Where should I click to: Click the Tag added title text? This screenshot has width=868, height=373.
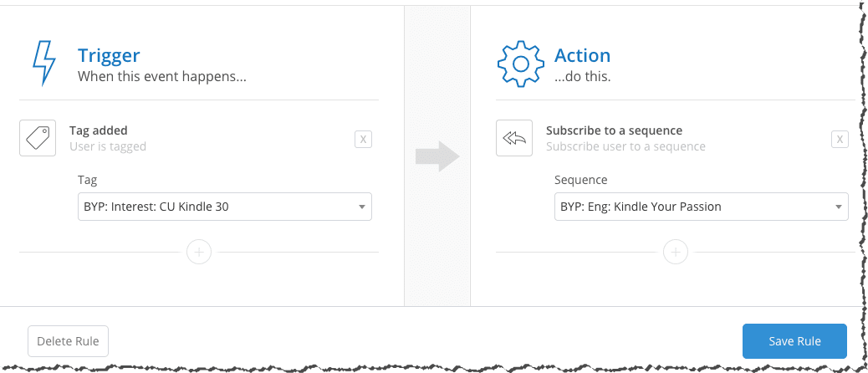[99, 130]
